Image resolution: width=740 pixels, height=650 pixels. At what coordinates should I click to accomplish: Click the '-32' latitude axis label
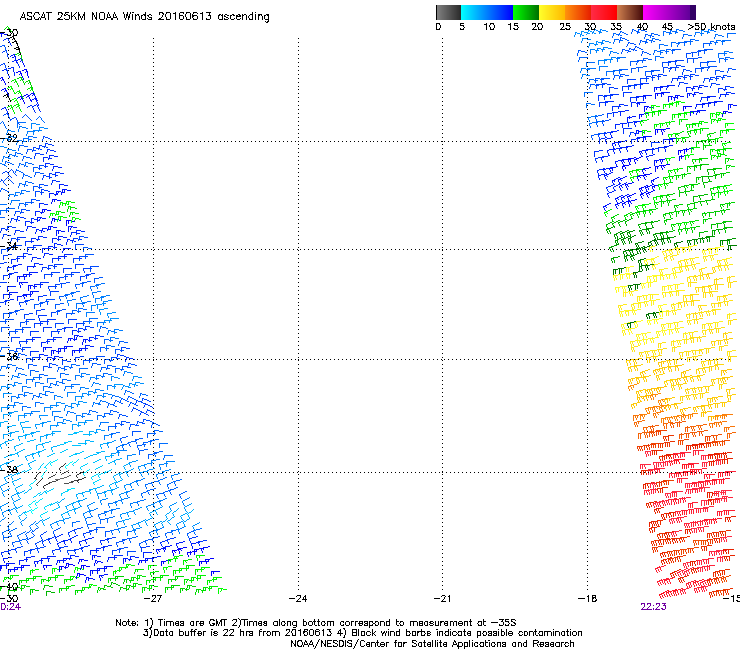(9, 138)
